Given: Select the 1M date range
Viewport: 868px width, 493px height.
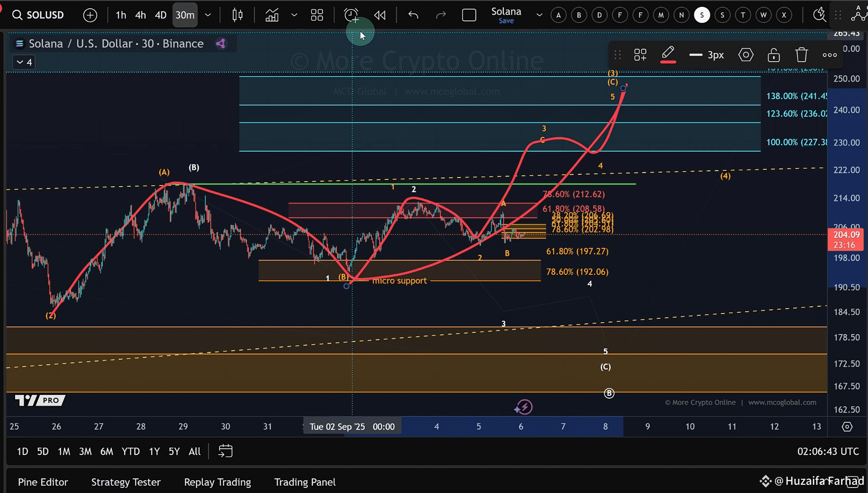Looking at the screenshot, I should [x=64, y=451].
